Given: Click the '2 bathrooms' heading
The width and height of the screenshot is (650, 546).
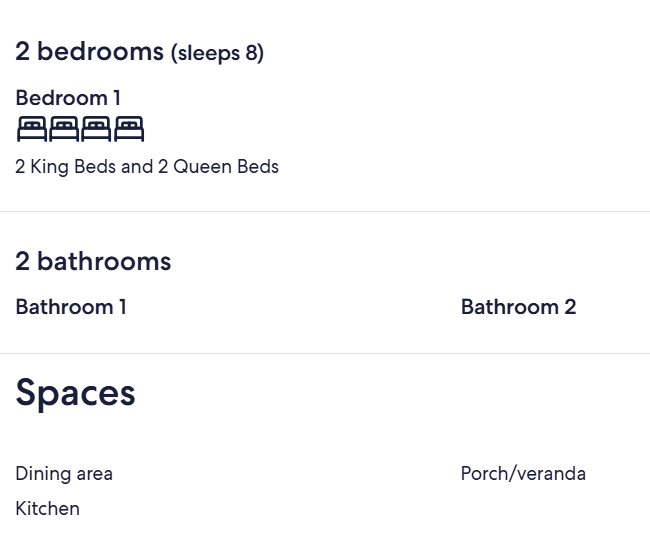Looking at the screenshot, I should [x=93, y=261].
